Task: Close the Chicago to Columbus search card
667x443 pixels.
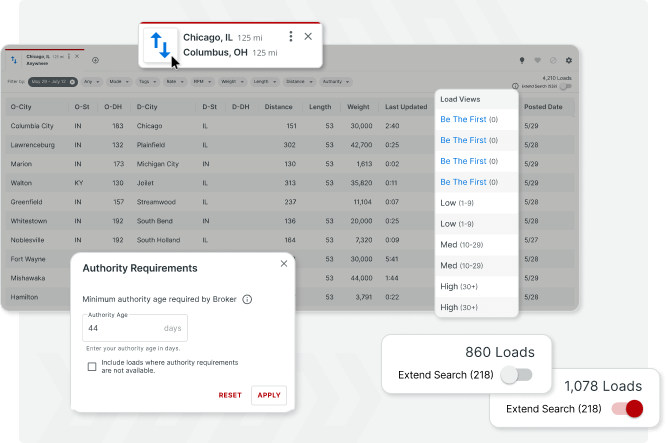Action: tap(308, 37)
